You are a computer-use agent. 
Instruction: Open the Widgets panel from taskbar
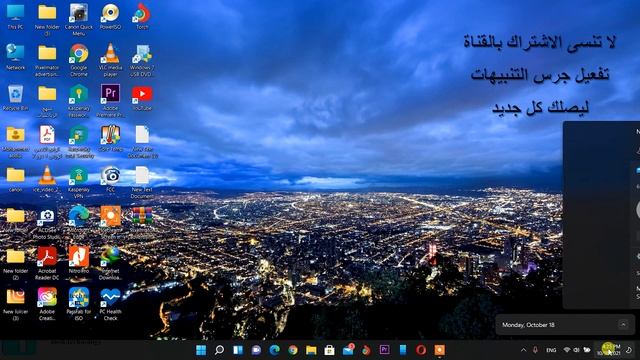click(x=238, y=350)
